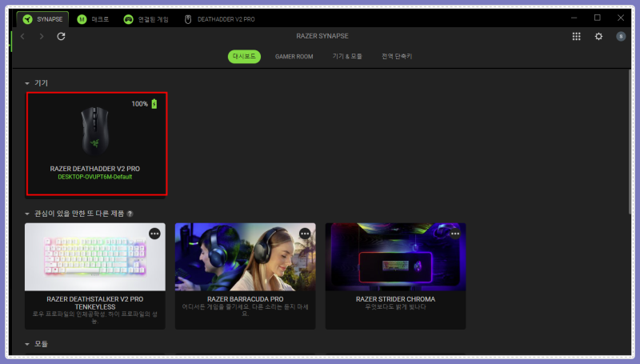Open the Razer DeathAdder V2 Pro device card
The image size is (640, 364).
tap(97, 144)
